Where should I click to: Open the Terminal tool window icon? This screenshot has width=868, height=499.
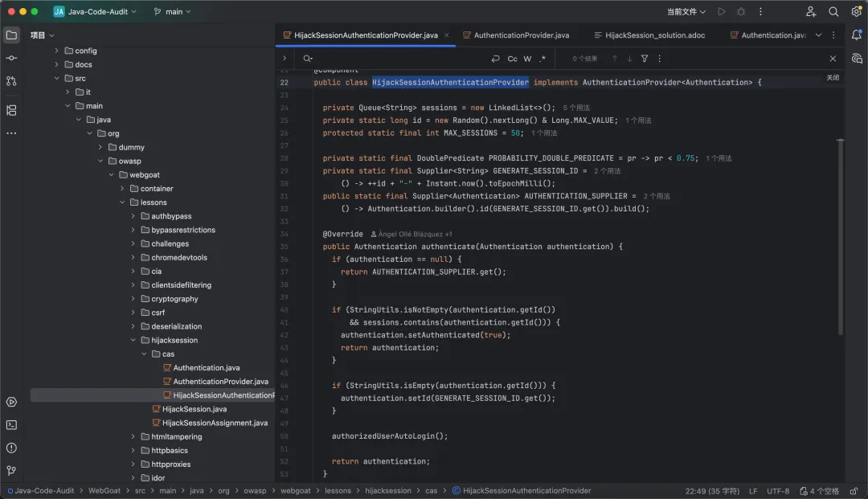click(11, 425)
